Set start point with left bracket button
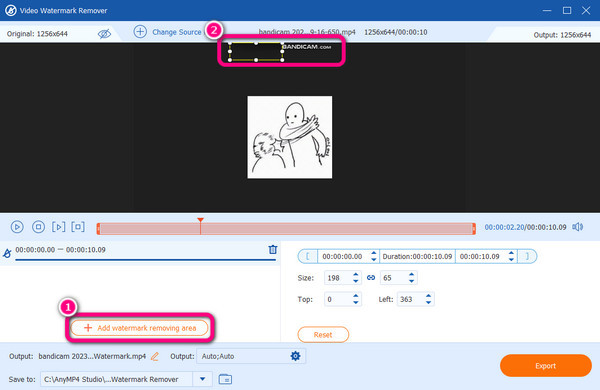 pyautogui.click(x=308, y=256)
